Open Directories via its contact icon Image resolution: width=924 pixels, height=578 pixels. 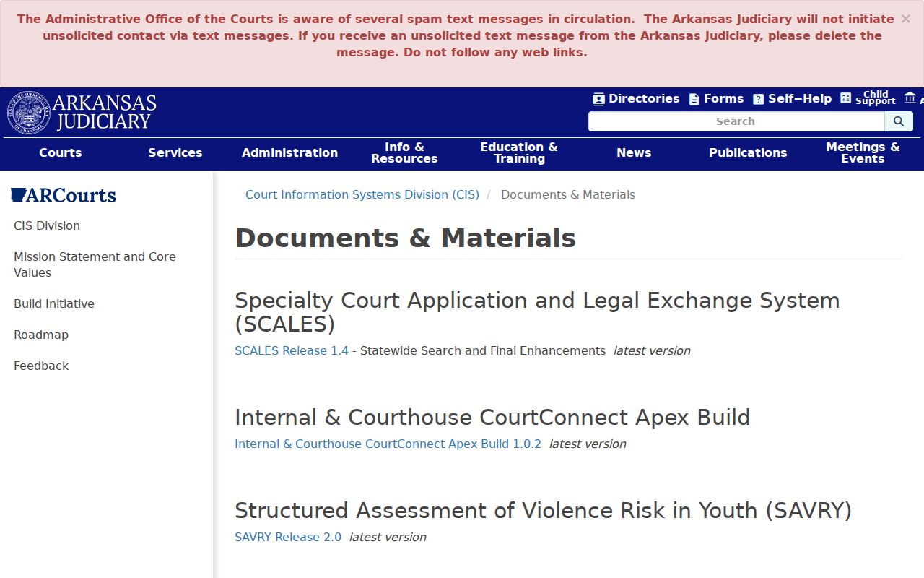[x=598, y=99]
